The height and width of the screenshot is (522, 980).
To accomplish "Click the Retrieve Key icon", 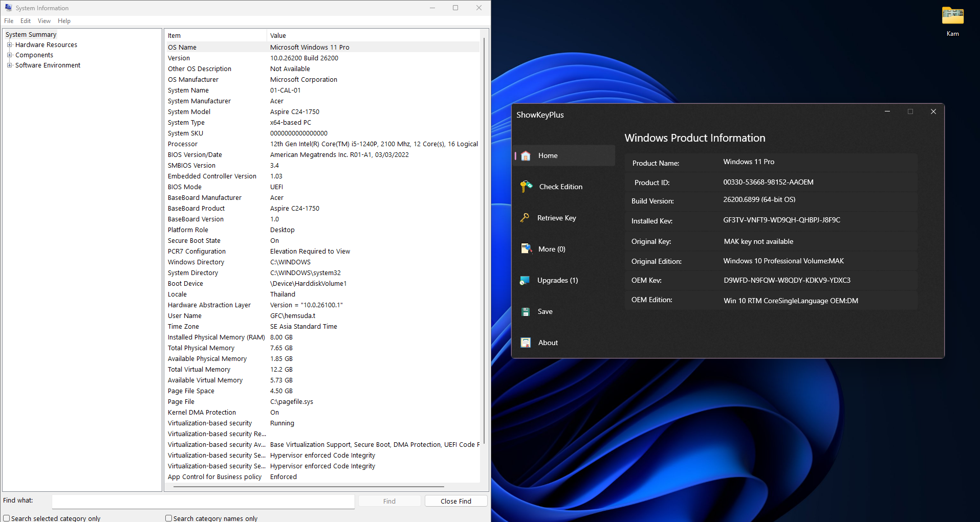I will point(525,218).
